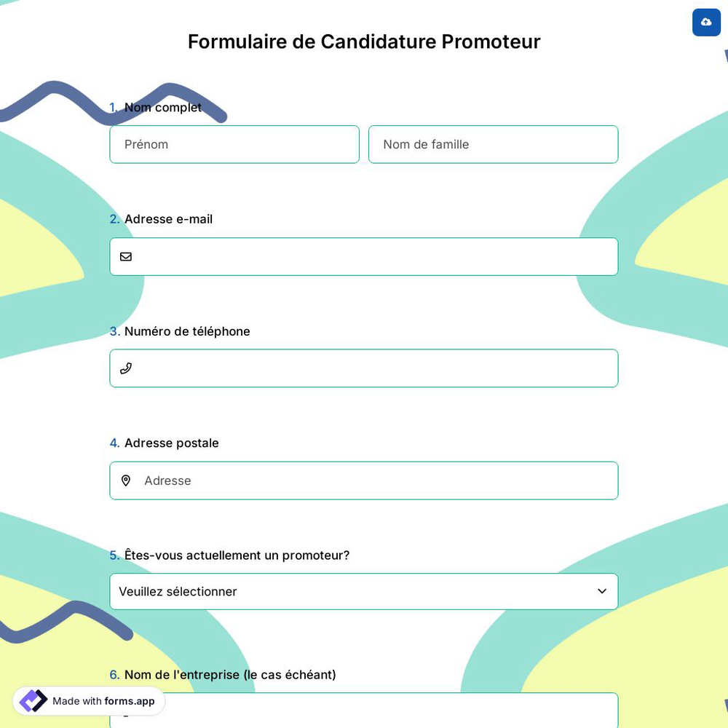This screenshot has width=728, height=728.
Task: Click the Adresse postale input field
Action: pyautogui.click(x=364, y=480)
